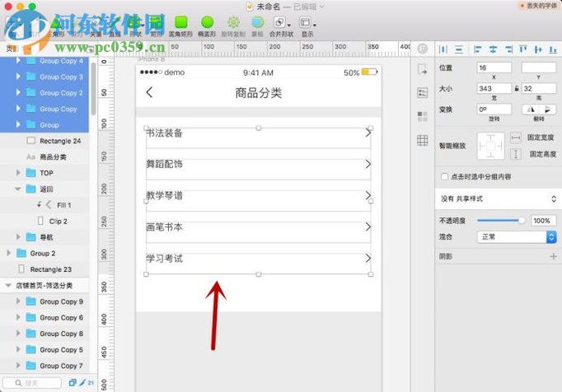Click the smart resize (智能缩放) constraints box
Screen dimensions: 562x392
490,146
